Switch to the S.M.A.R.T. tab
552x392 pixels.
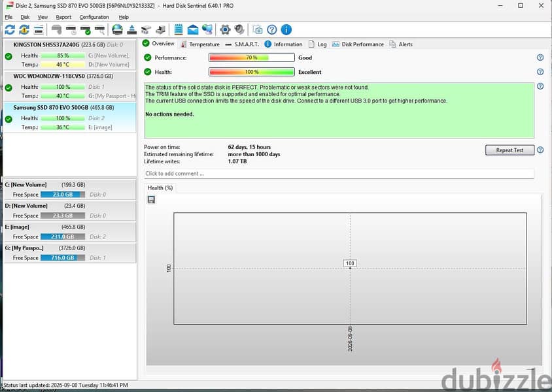pyautogui.click(x=242, y=44)
